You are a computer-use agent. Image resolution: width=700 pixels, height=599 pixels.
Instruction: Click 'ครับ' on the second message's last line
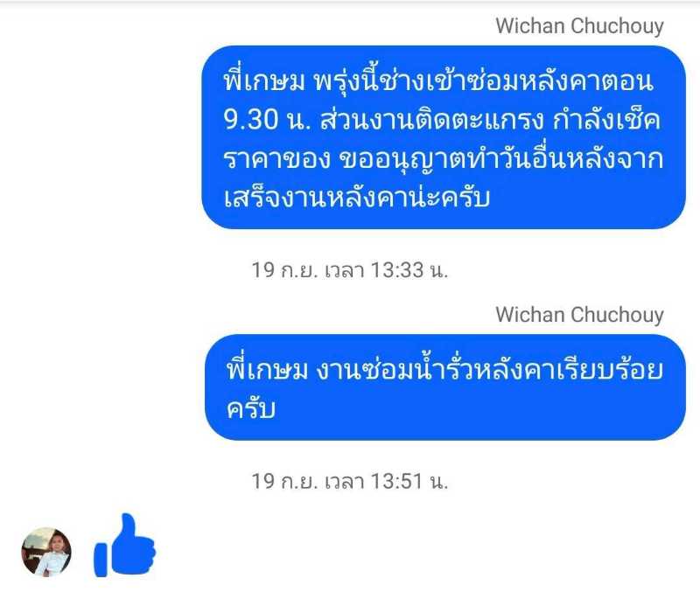click(251, 408)
